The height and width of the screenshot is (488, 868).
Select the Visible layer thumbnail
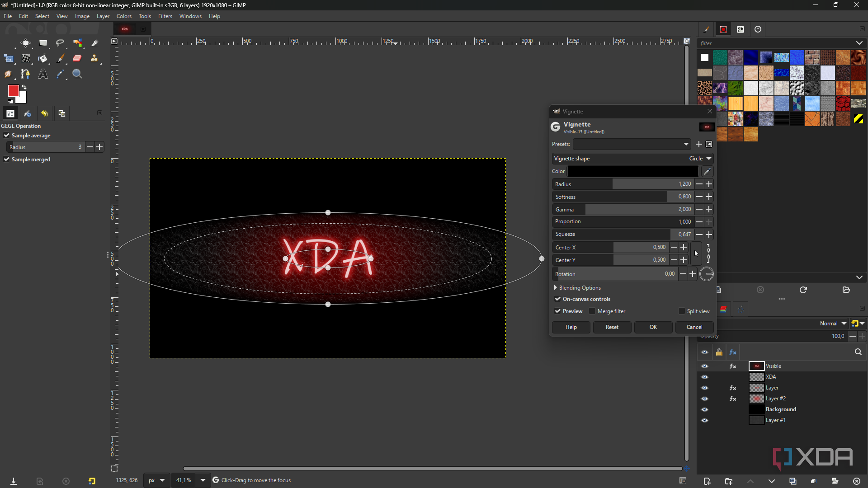tap(756, 366)
